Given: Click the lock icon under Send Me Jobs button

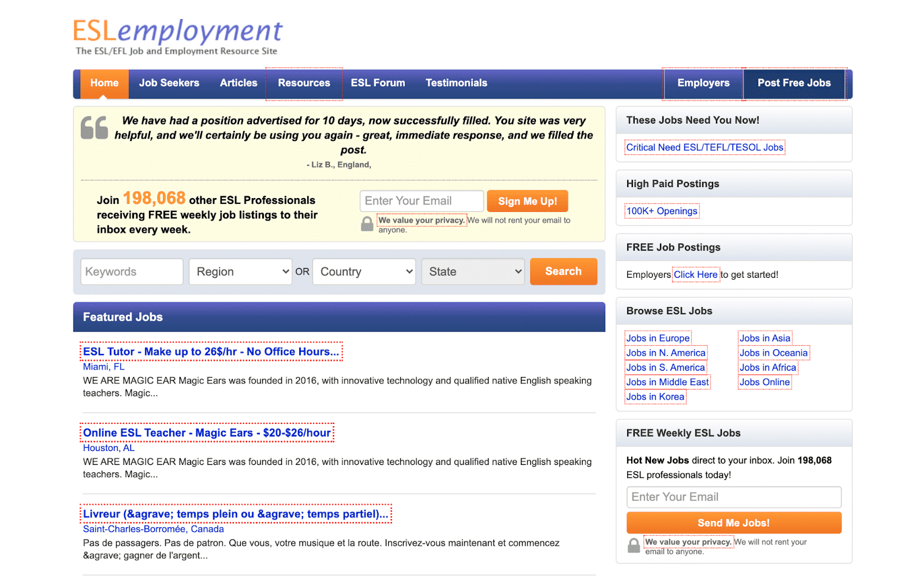Looking at the screenshot, I should pos(634,545).
